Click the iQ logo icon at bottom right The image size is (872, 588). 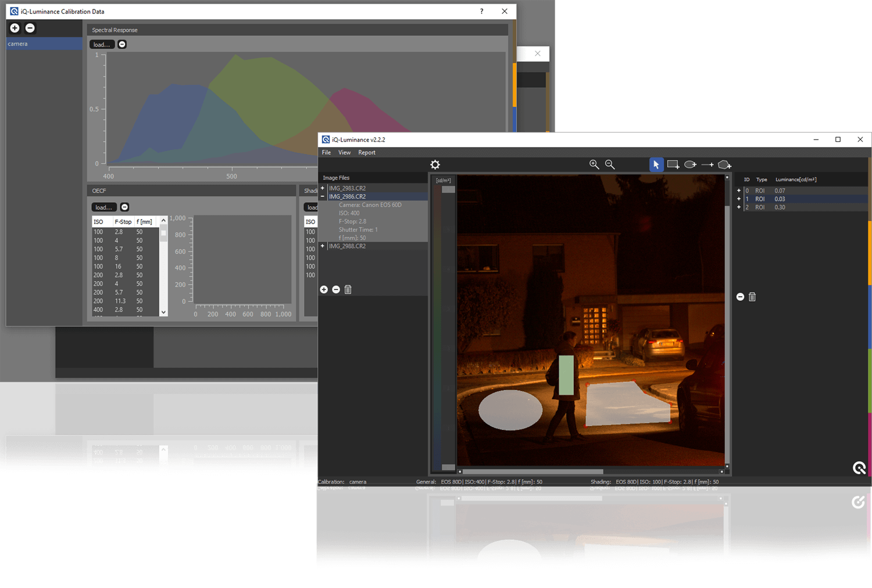pos(859,468)
